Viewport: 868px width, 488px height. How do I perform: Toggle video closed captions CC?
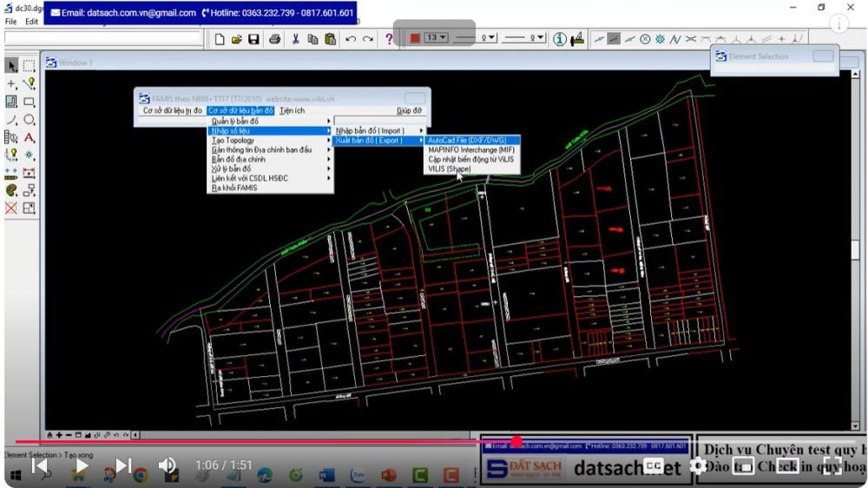653,466
